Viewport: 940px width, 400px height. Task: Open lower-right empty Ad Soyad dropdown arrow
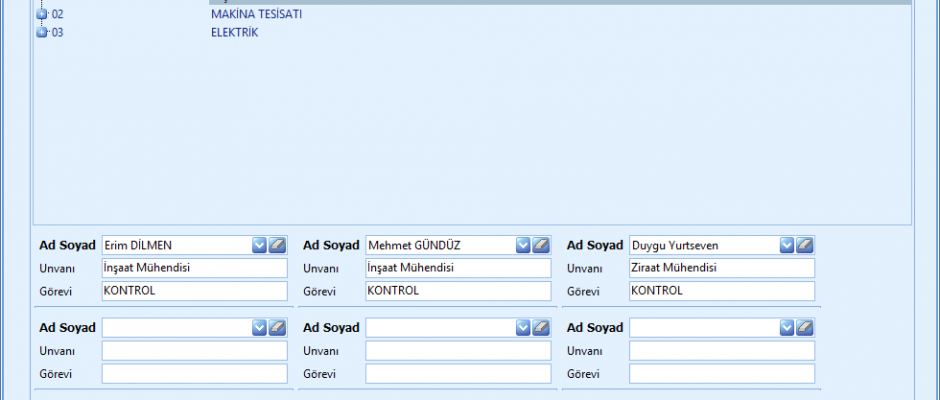coord(787,328)
